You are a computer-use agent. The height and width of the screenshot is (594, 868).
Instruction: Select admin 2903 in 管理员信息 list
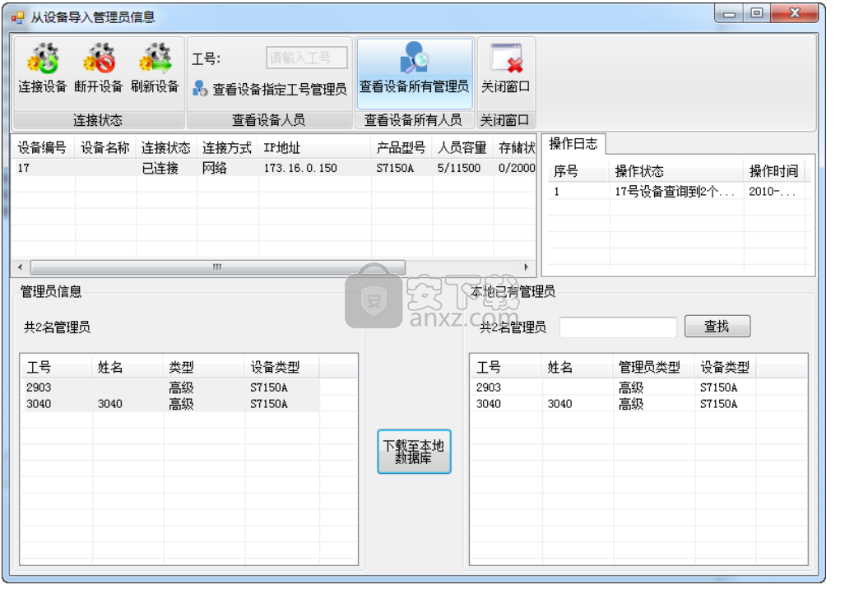[x=123, y=387]
